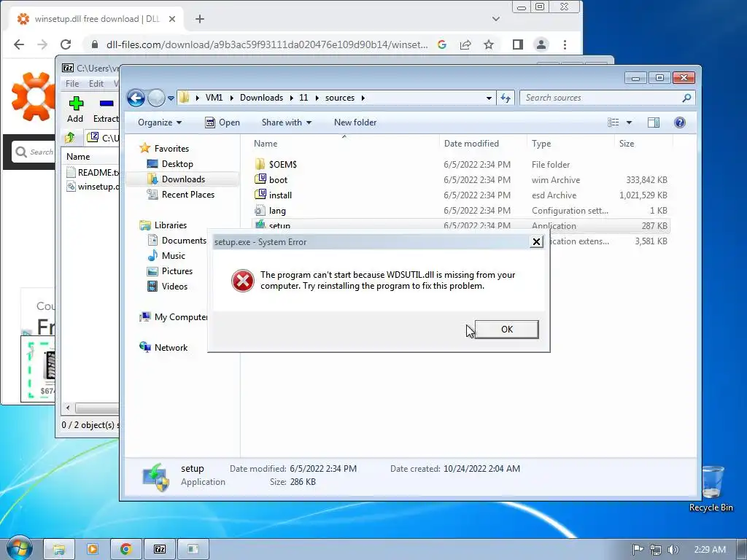Click the 7-Zip up folder icon
This screenshot has width=747, height=560.
[70, 138]
